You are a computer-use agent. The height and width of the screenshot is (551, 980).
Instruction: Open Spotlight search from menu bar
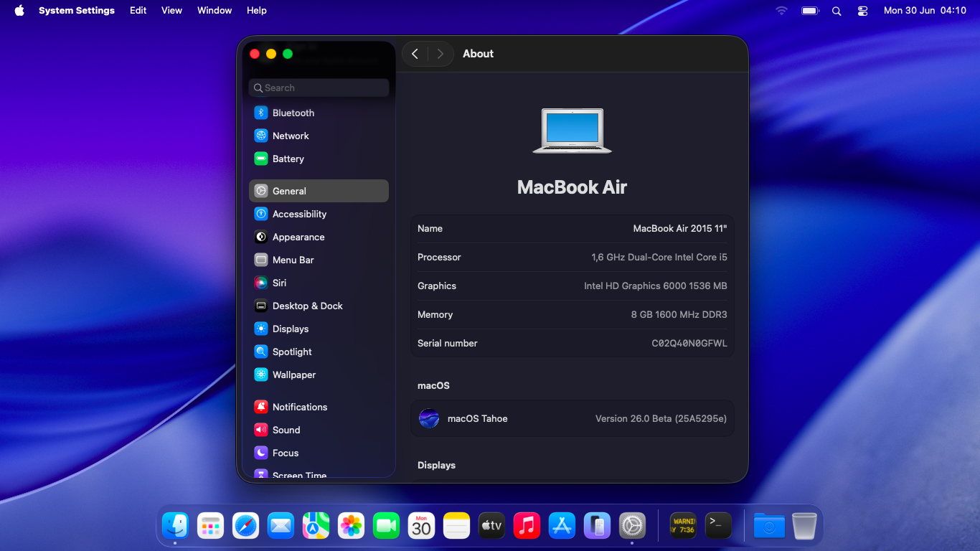tap(837, 11)
